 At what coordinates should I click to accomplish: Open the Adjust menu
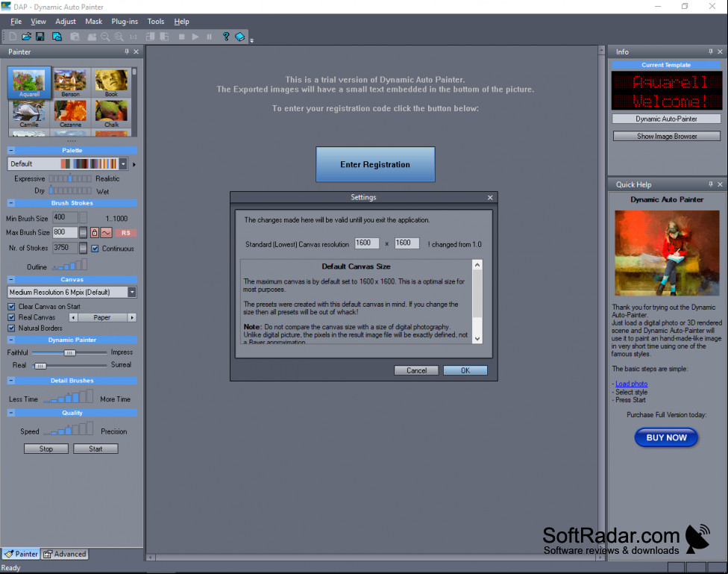66,22
